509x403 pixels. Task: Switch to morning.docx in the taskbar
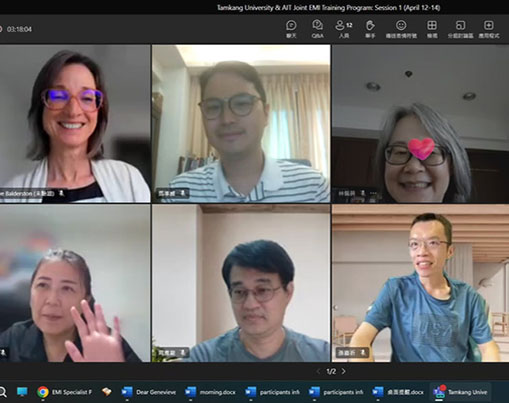[x=211, y=392]
